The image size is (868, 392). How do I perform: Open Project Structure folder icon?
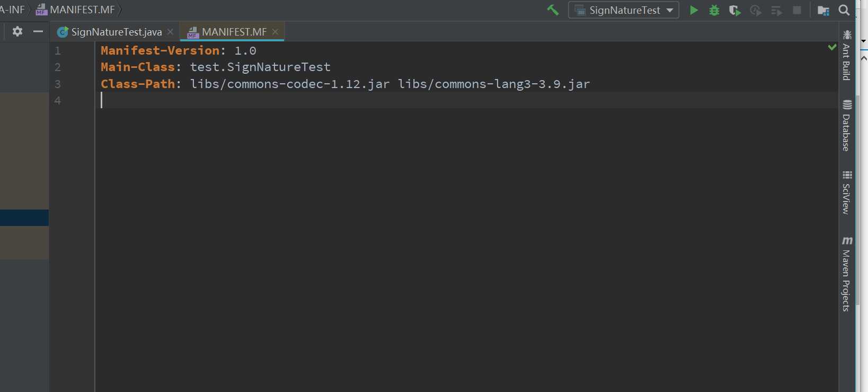pos(823,10)
